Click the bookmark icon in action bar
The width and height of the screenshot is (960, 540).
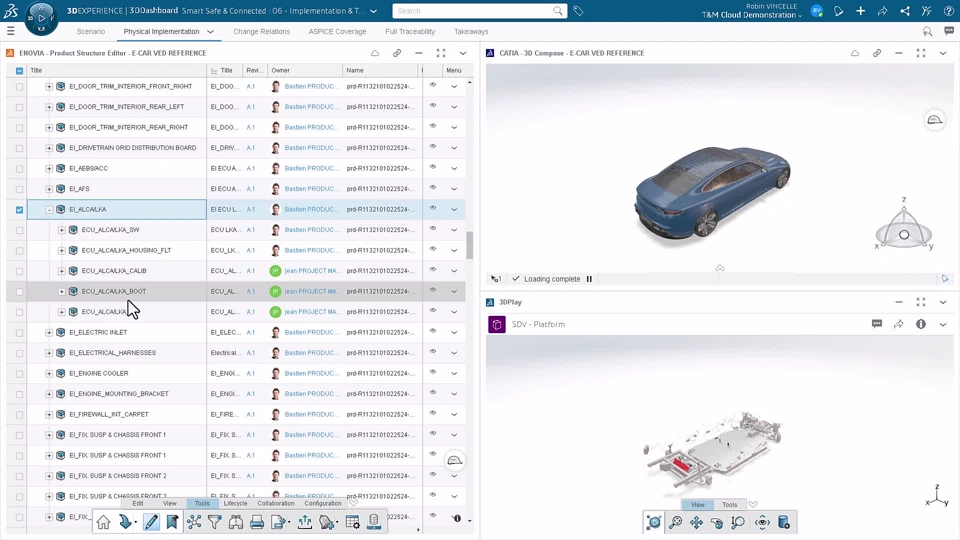[172, 522]
